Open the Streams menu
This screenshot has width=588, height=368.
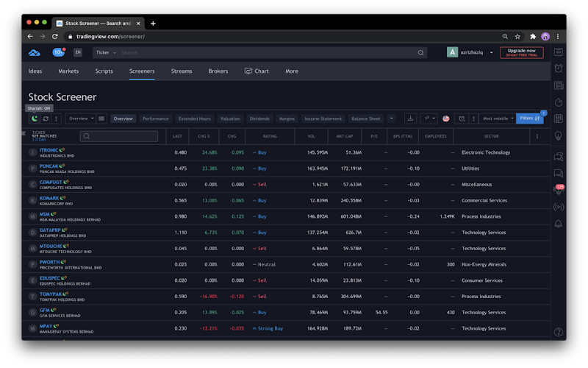coord(182,71)
